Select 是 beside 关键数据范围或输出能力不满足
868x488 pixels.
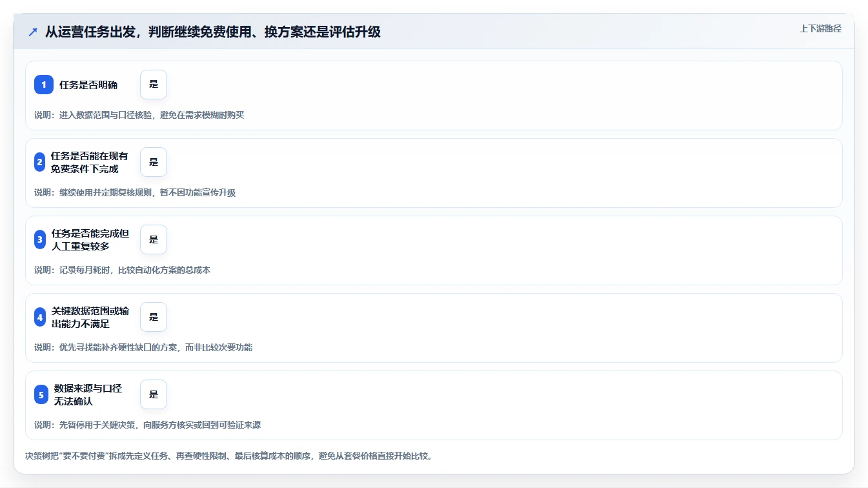[x=154, y=317]
